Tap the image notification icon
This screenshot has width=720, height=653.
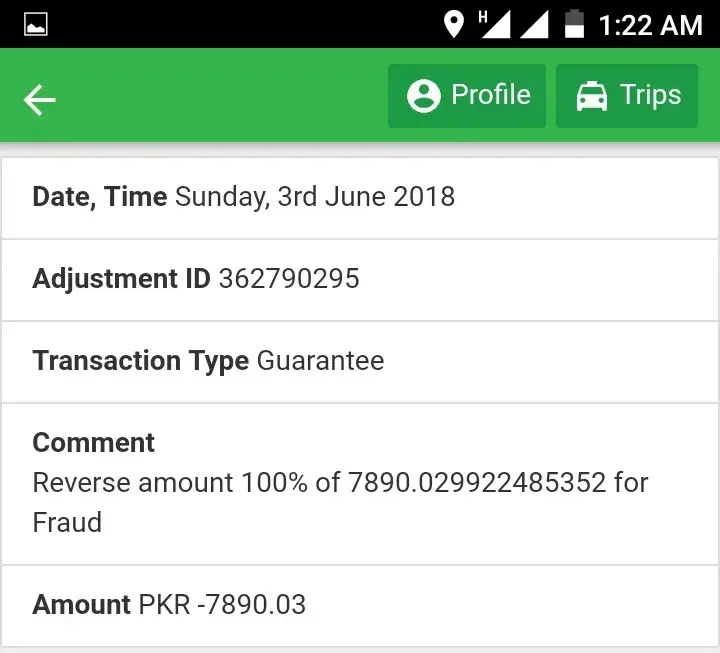click(x=36, y=25)
